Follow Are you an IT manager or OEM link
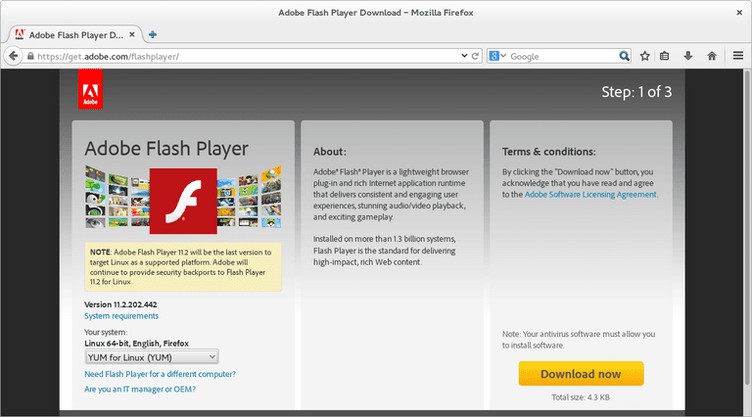The height and width of the screenshot is (417, 752). tap(140, 389)
